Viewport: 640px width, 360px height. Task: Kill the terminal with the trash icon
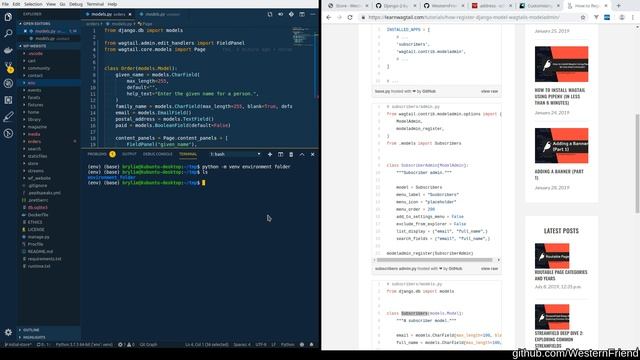[x=291, y=154]
